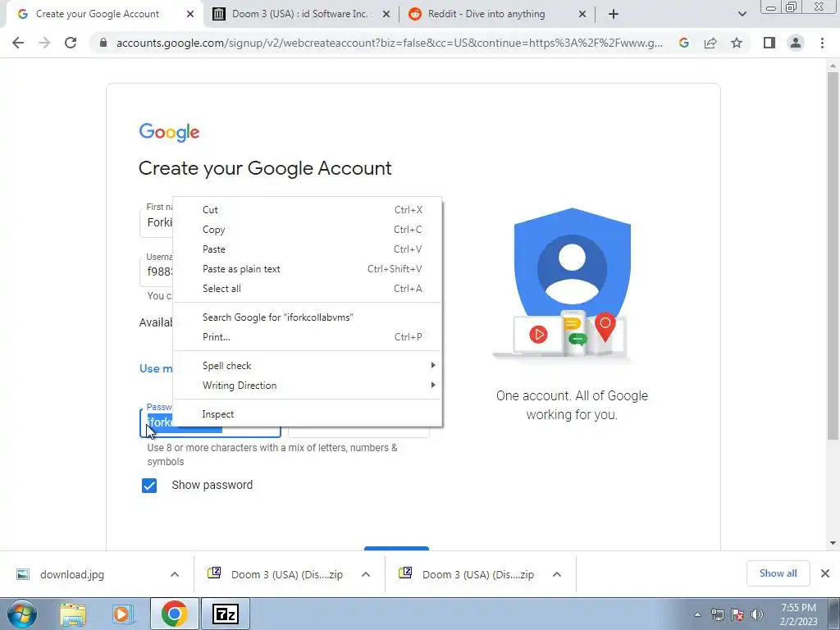The image size is (840, 630).
Task: Close the Create your Google Account tab
Action: pos(190,14)
